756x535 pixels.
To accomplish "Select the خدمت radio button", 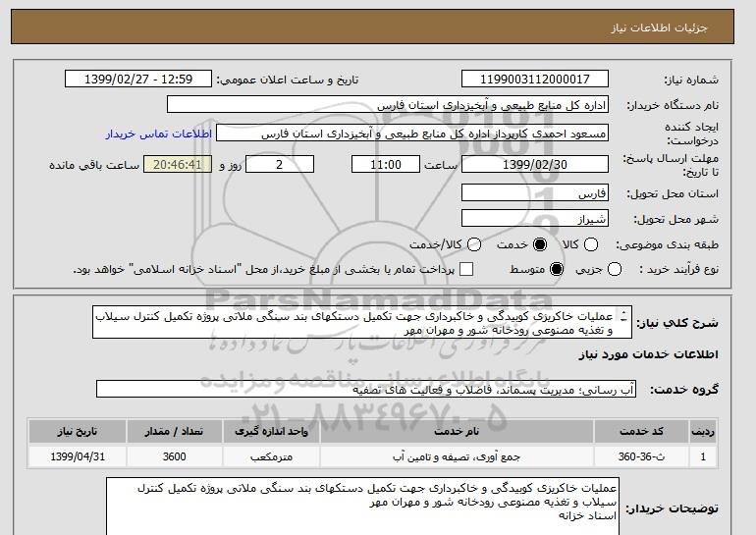I will [540, 244].
